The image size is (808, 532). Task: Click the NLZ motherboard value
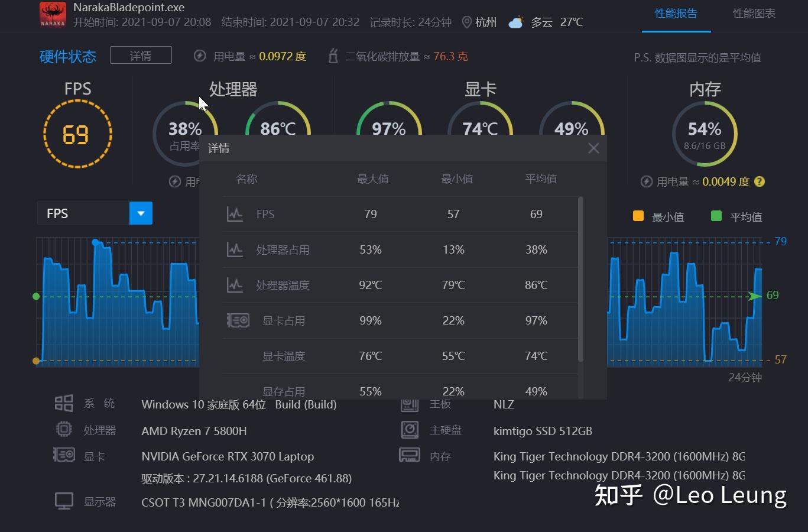504,404
